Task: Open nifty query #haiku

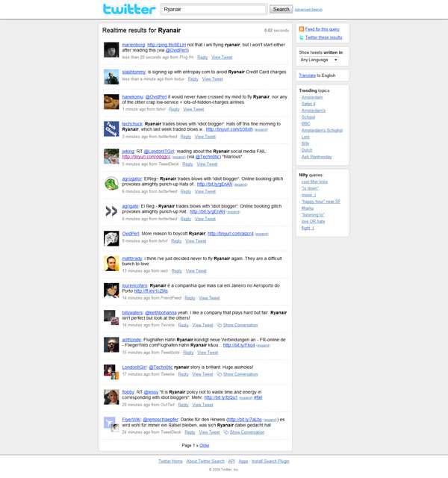Action: coord(308,208)
